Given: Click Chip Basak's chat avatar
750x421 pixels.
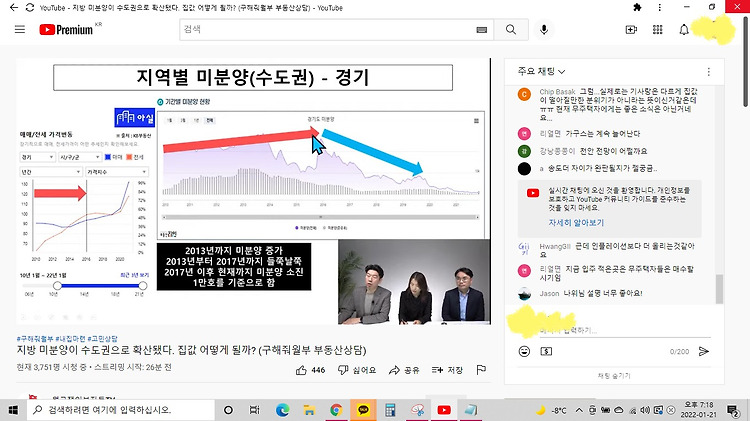Looking at the screenshot, I should [524, 94].
